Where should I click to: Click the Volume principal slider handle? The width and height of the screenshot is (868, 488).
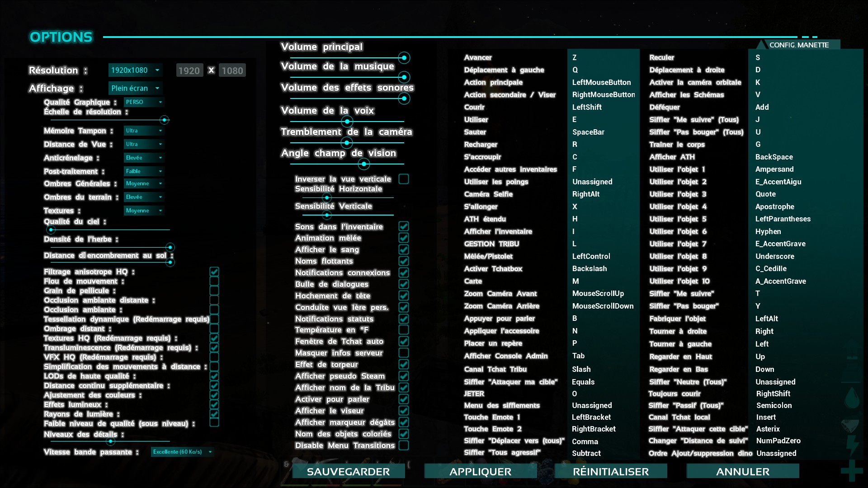click(404, 58)
